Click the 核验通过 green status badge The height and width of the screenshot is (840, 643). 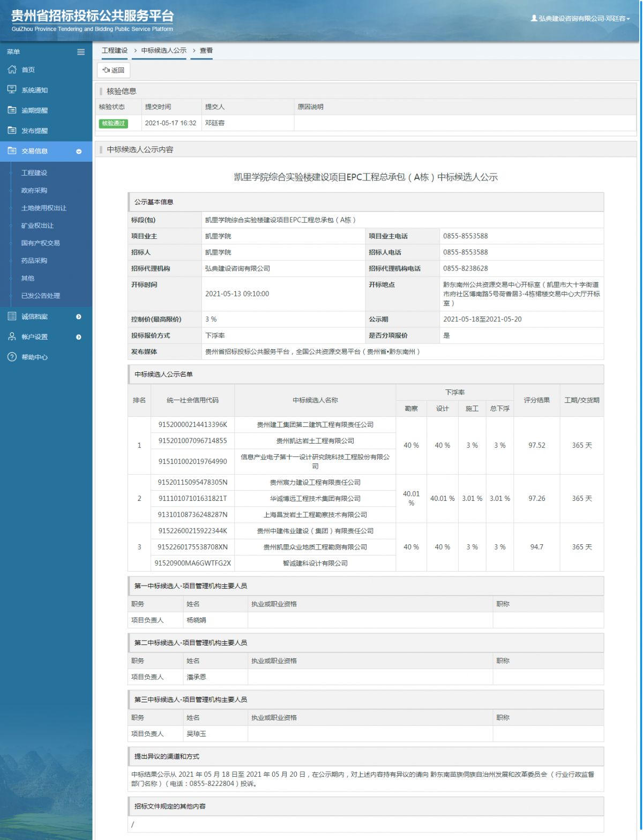click(114, 123)
